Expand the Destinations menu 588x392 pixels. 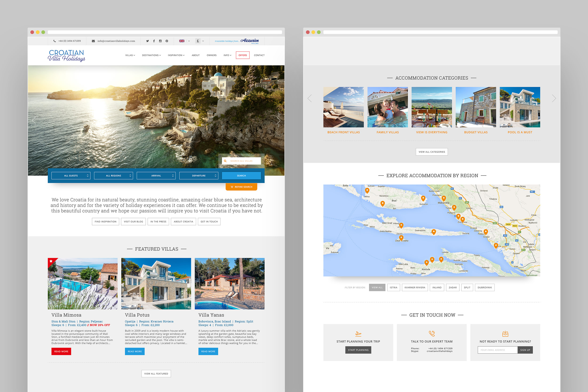pos(151,55)
